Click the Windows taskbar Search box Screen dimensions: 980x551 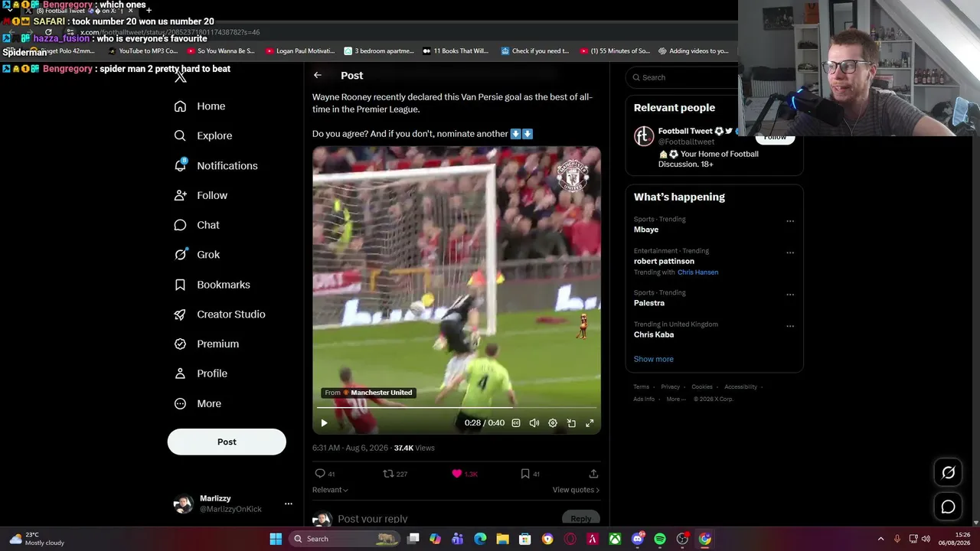pyautogui.click(x=345, y=539)
